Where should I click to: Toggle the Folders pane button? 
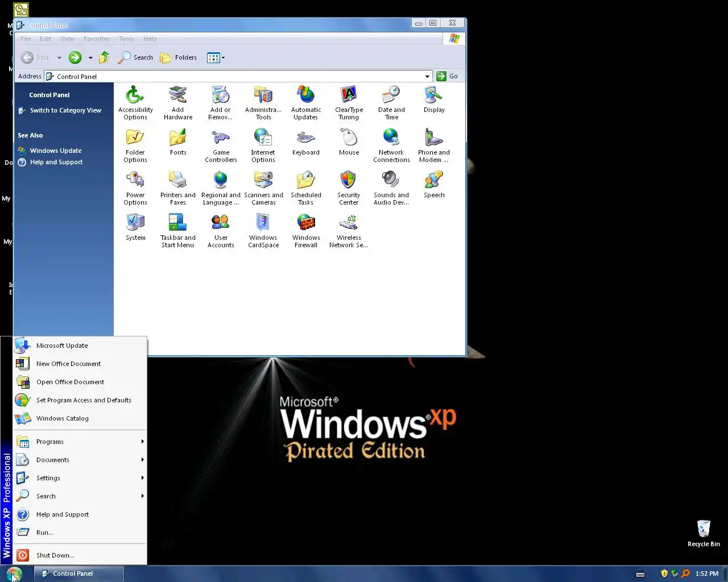(x=179, y=57)
